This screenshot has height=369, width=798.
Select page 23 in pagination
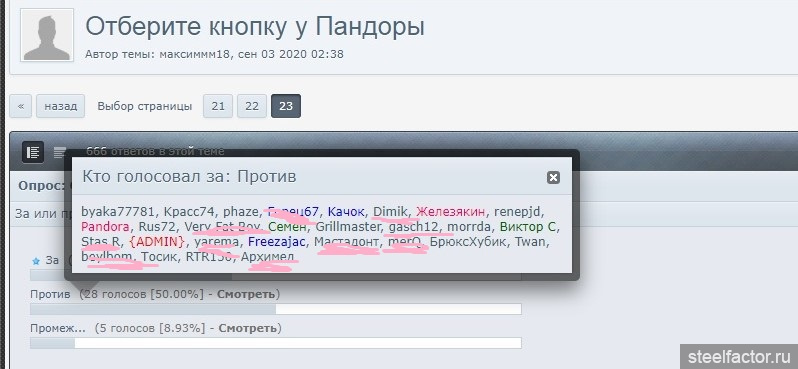(x=286, y=106)
